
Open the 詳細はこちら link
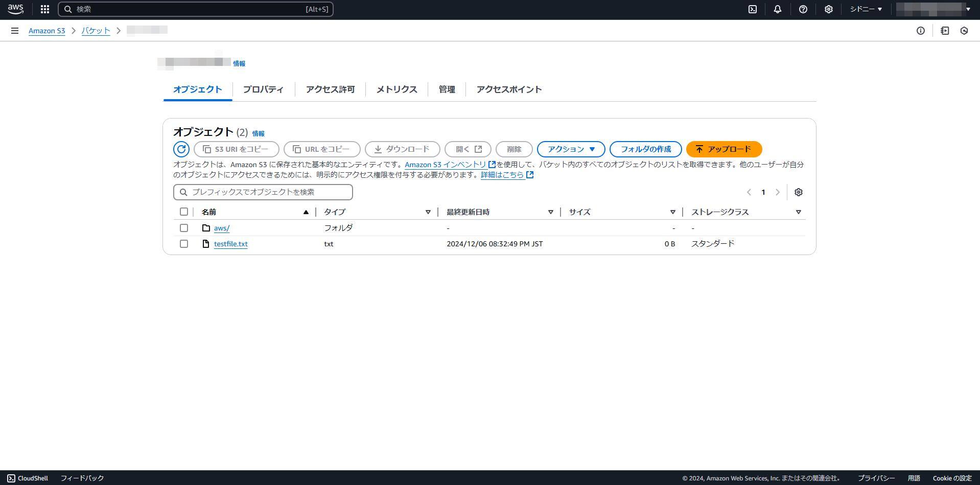502,175
